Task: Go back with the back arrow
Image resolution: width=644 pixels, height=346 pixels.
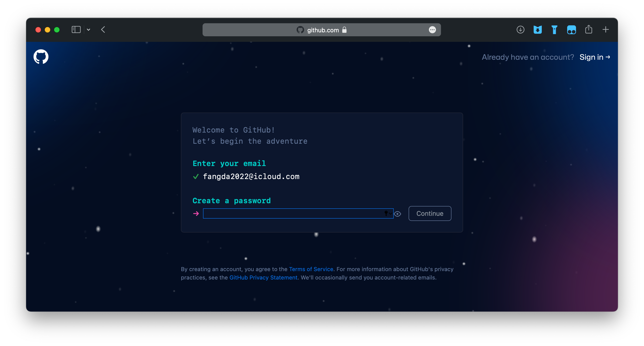Action: (103, 30)
